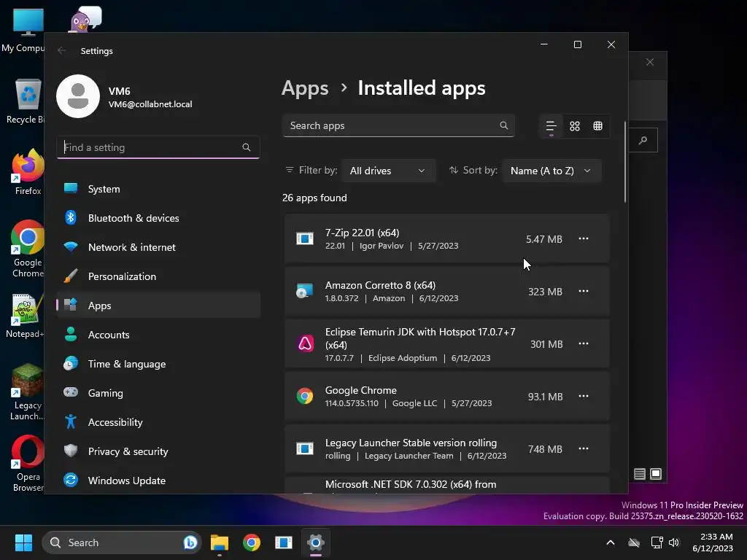
Task: Click the taskbar Search box
Action: coord(122,542)
